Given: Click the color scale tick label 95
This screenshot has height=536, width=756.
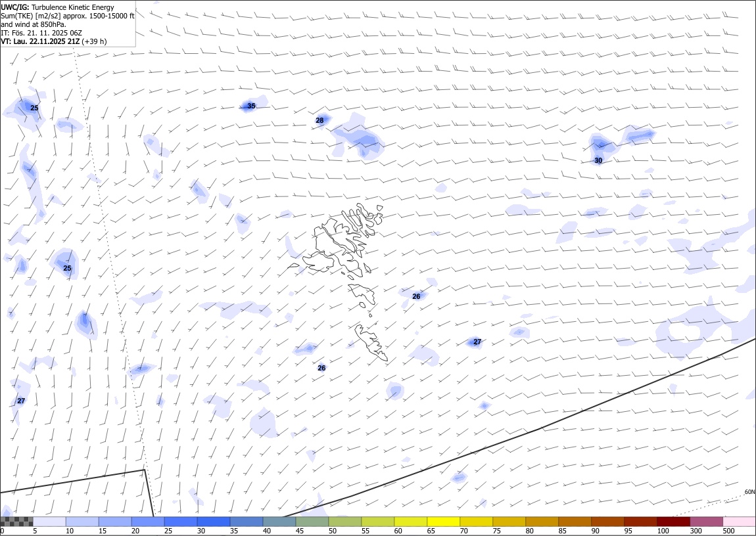Looking at the screenshot, I should (628, 531).
